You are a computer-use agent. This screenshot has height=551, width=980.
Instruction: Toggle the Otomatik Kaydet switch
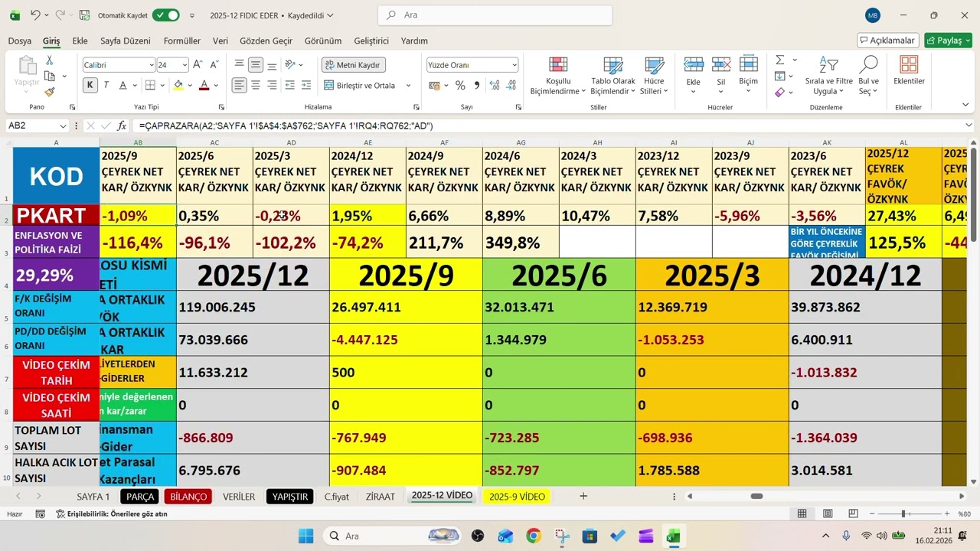pos(166,15)
